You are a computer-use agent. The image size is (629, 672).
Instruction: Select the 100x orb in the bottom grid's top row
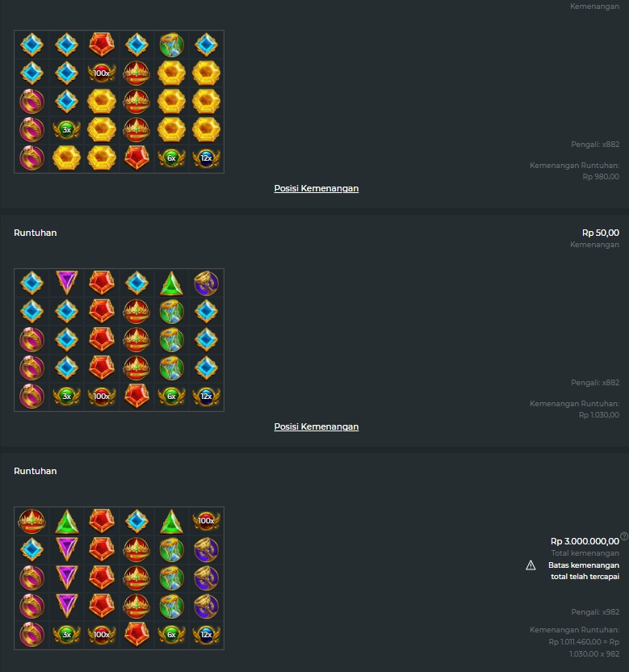coord(206,521)
